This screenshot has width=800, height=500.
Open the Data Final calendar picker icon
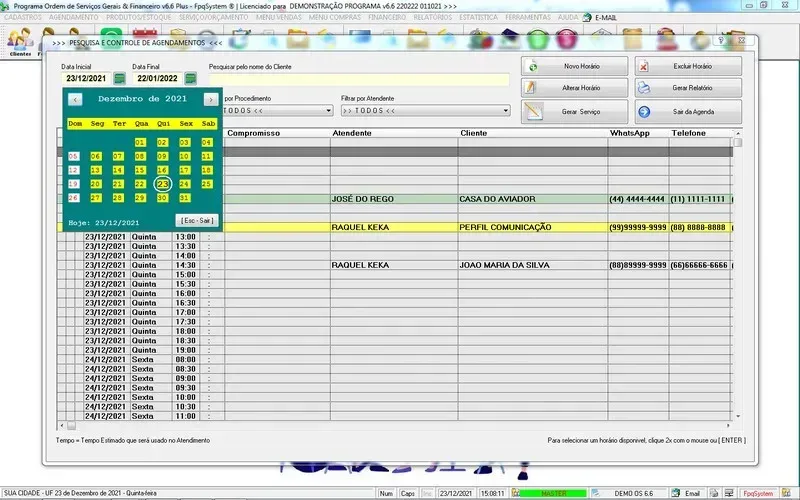(x=190, y=78)
